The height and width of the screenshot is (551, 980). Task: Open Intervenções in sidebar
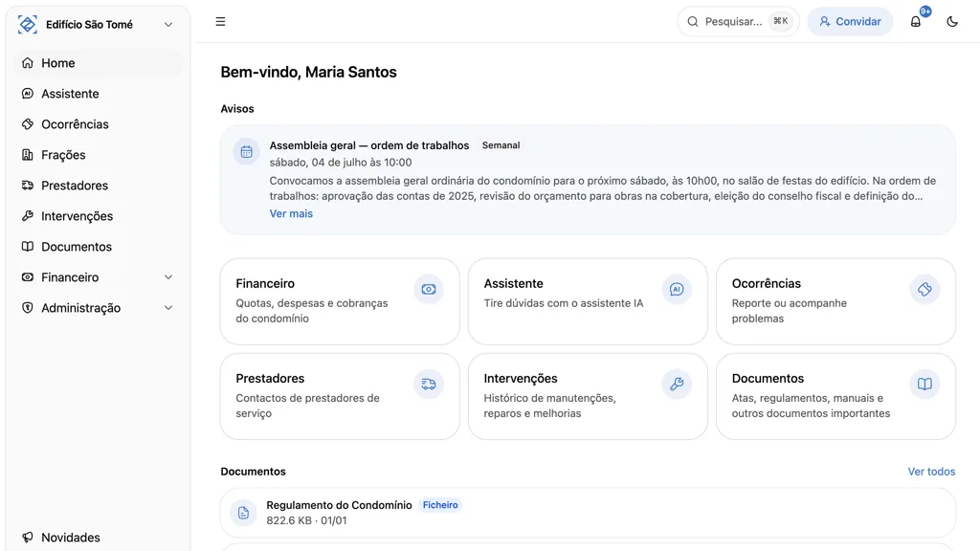(x=99, y=216)
